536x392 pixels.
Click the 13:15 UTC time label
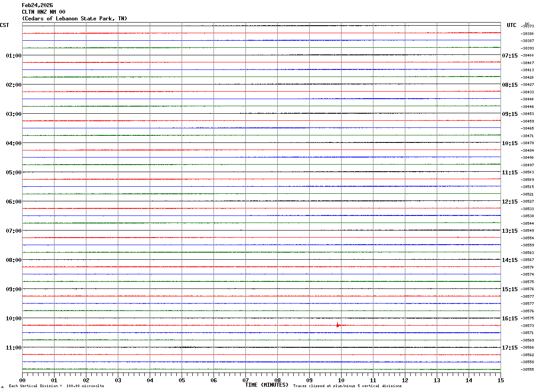coord(510,231)
